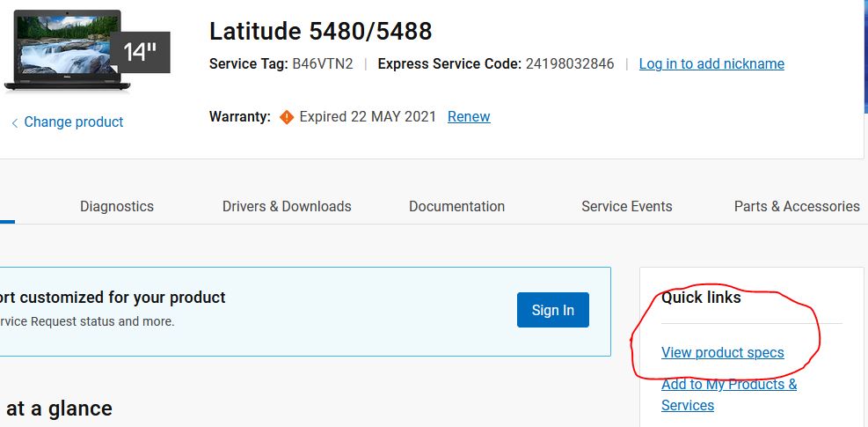Switch to the Diagnostics tab
Viewport: 868px width, 427px height.
[117, 206]
